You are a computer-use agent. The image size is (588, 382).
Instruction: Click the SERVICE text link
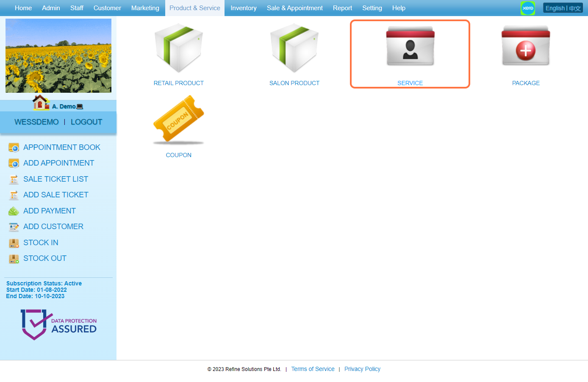coord(410,83)
